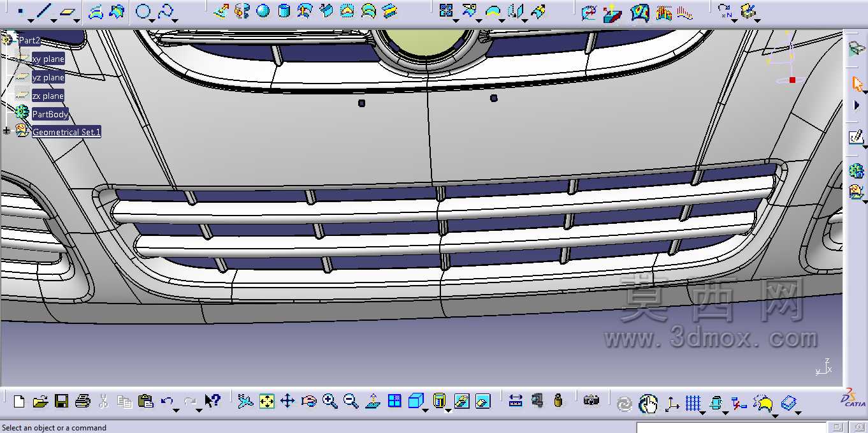Click the command input field in status bar
Viewport: 868px width, 433px height.
733,427
